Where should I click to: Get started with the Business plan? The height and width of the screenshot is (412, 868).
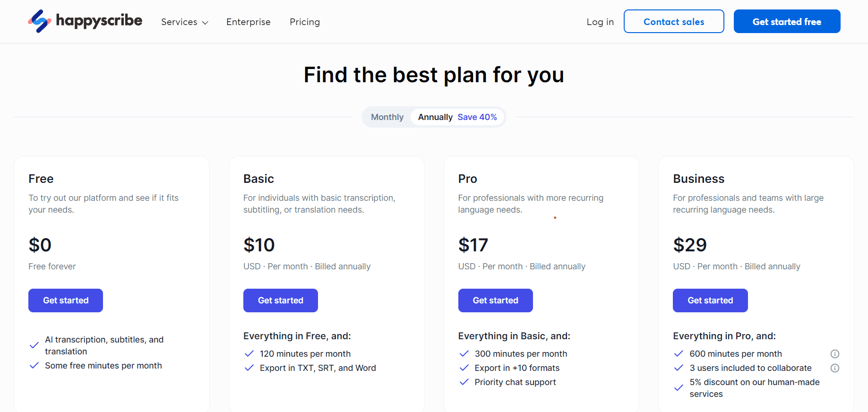pos(710,300)
